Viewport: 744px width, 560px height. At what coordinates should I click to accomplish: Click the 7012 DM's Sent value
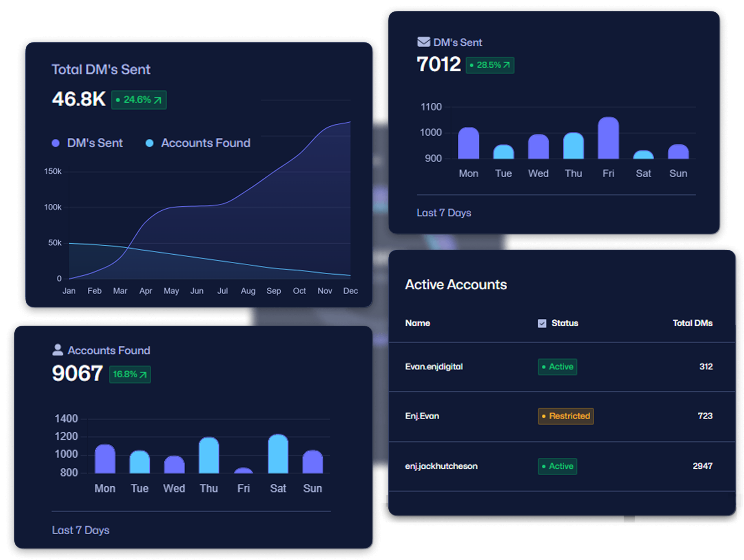(438, 64)
